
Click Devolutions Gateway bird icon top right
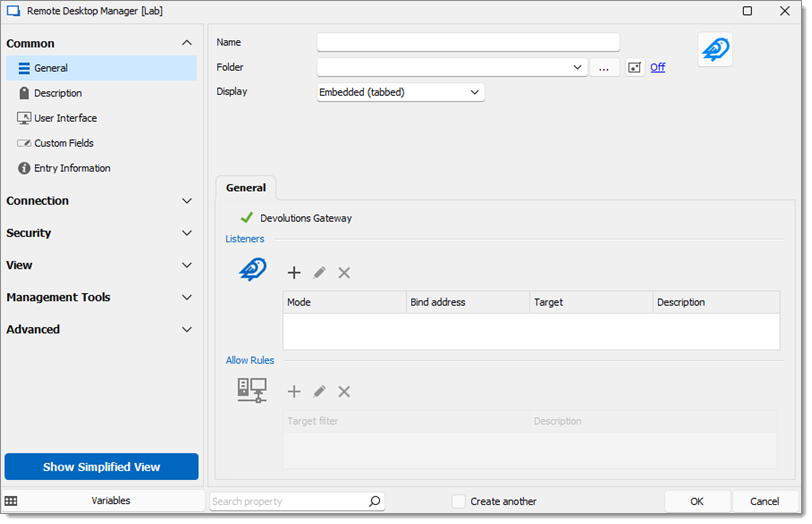[715, 50]
